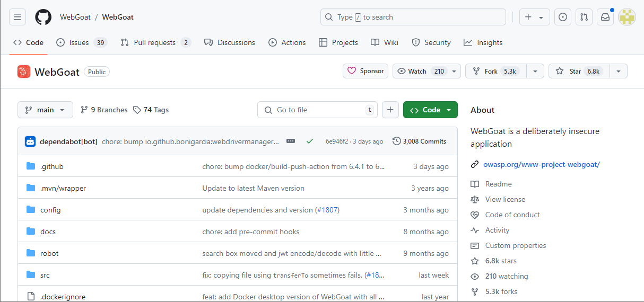Open the Wiki tab

[x=385, y=42]
